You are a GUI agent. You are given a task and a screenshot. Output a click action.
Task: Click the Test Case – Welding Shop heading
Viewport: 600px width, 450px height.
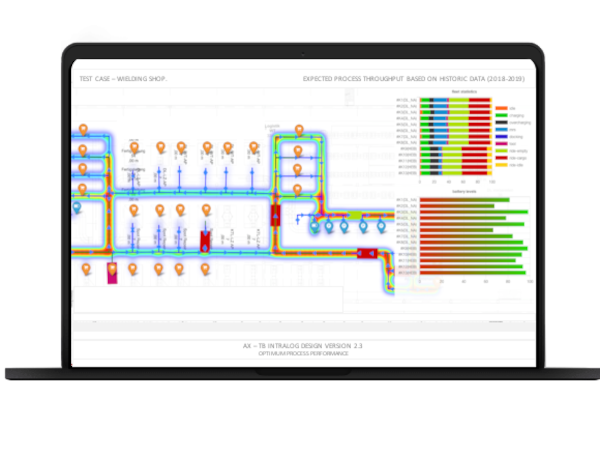[x=123, y=79]
